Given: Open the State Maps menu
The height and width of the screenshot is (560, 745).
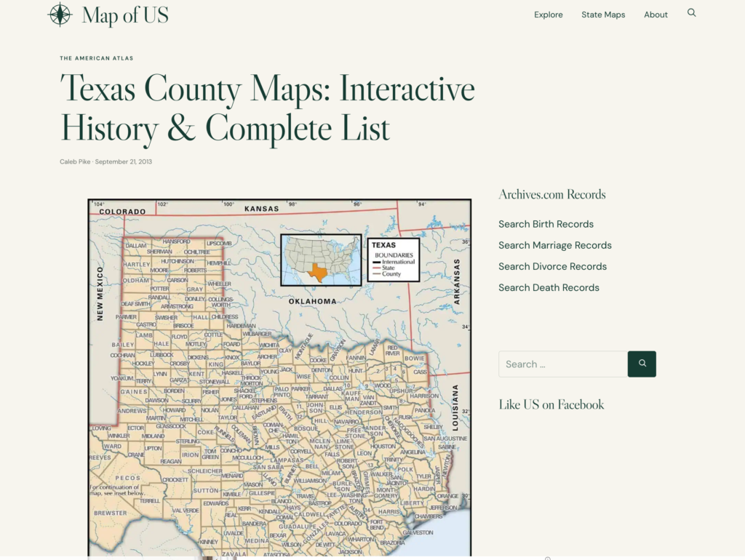Looking at the screenshot, I should (x=603, y=15).
